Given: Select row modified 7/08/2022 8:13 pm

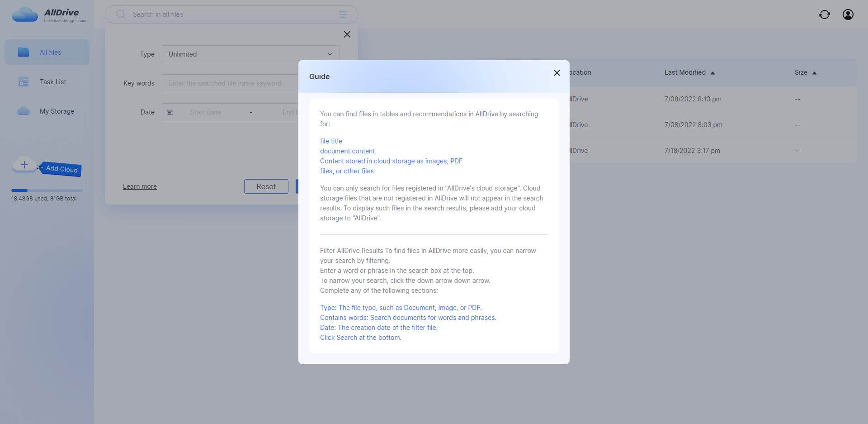Looking at the screenshot, I should 713,99.
